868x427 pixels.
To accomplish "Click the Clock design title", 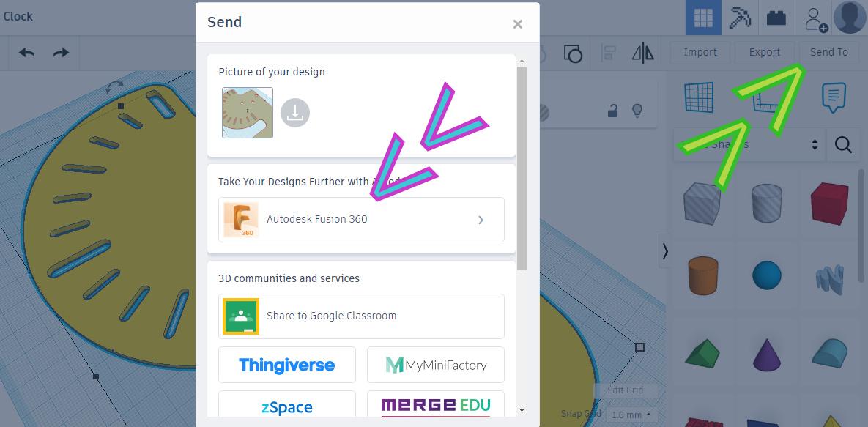I will (x=18, y=16).
